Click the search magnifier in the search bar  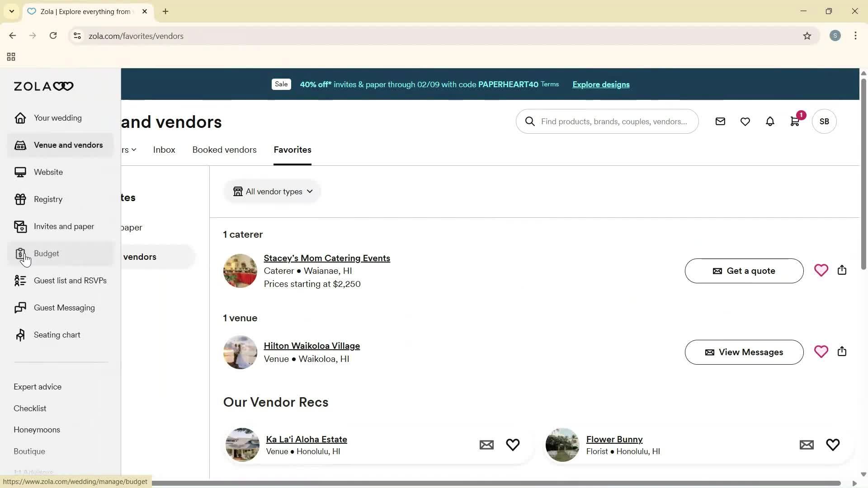(529, 121)
